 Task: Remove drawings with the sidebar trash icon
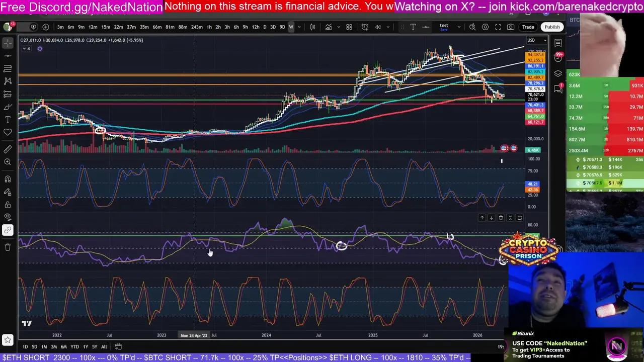click(x=8, y=247)
